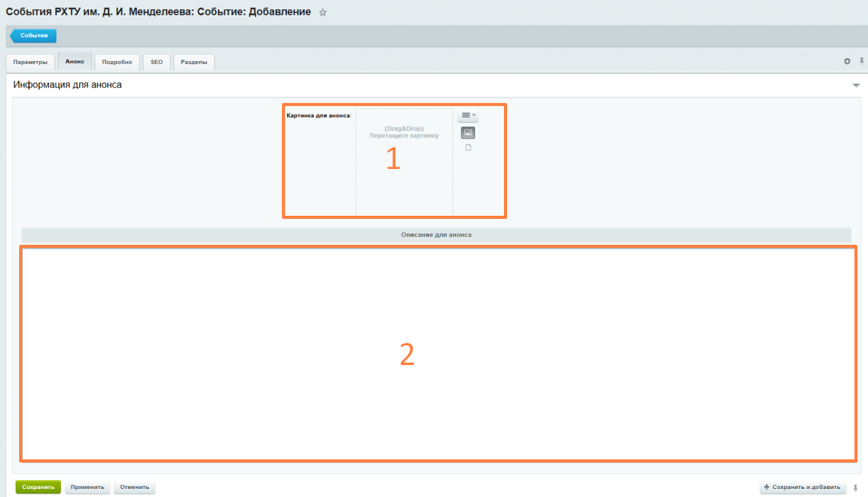Viewport: 868px width, 497px height.
Task: Open the picture upload options dropdown menu
Action: [x=468, y=115]
